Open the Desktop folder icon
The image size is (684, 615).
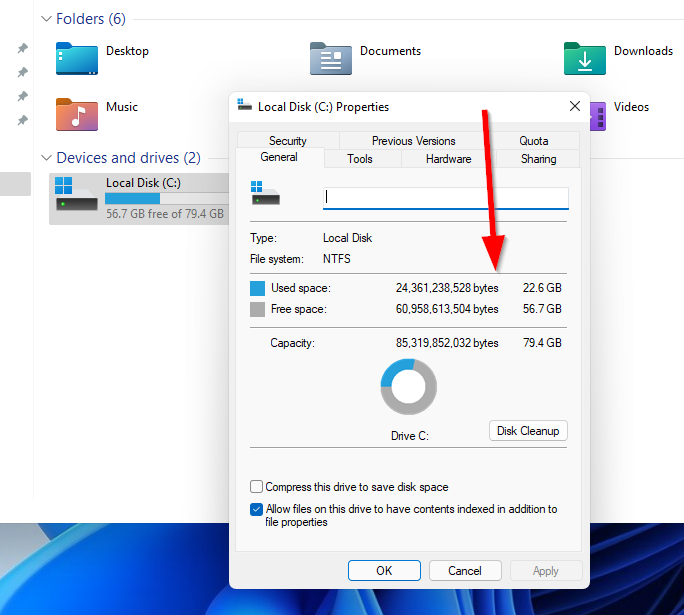[77, 58]
